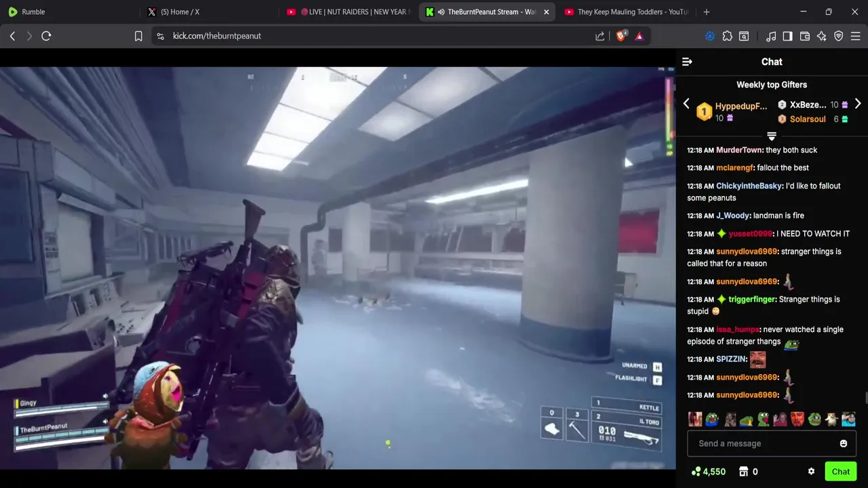Open MurderTown's chat username
Viewport: 868px width, 488px height.
pos(739,150)
